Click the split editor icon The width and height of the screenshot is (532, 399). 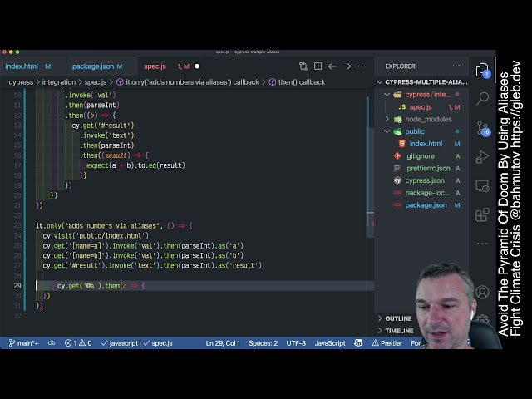[318, 66]
